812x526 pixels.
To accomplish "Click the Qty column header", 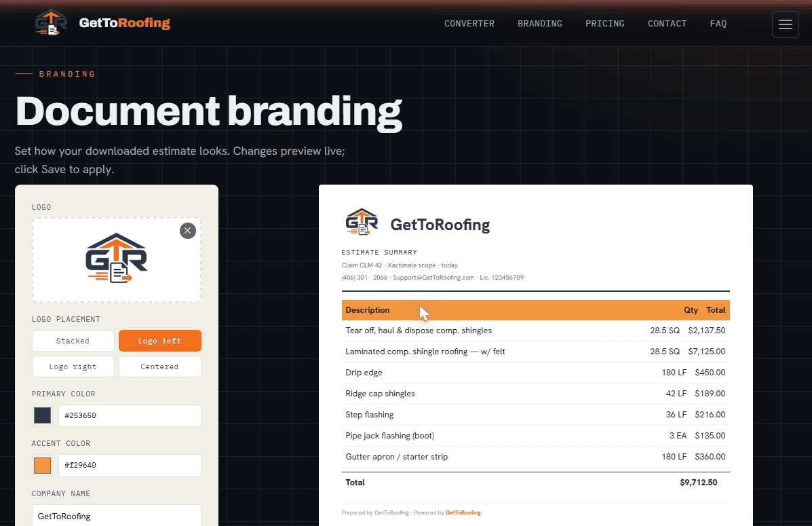I will click(691, 310).
